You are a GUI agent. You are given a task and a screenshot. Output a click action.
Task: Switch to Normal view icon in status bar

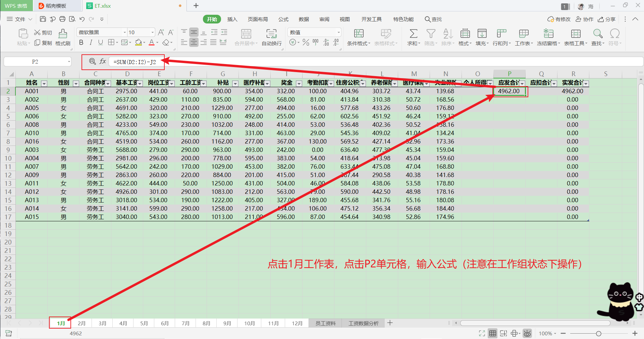tap(492, 333)
